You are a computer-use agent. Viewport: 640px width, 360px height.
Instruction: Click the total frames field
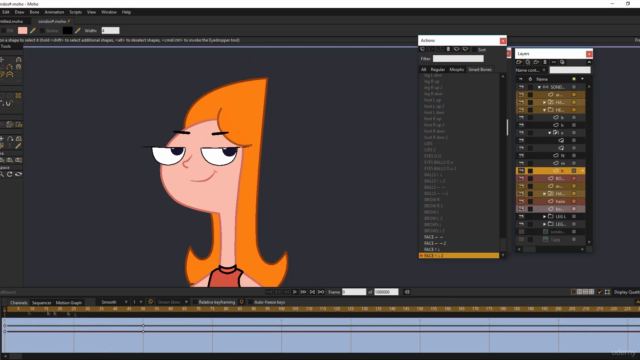coord(386,292)
